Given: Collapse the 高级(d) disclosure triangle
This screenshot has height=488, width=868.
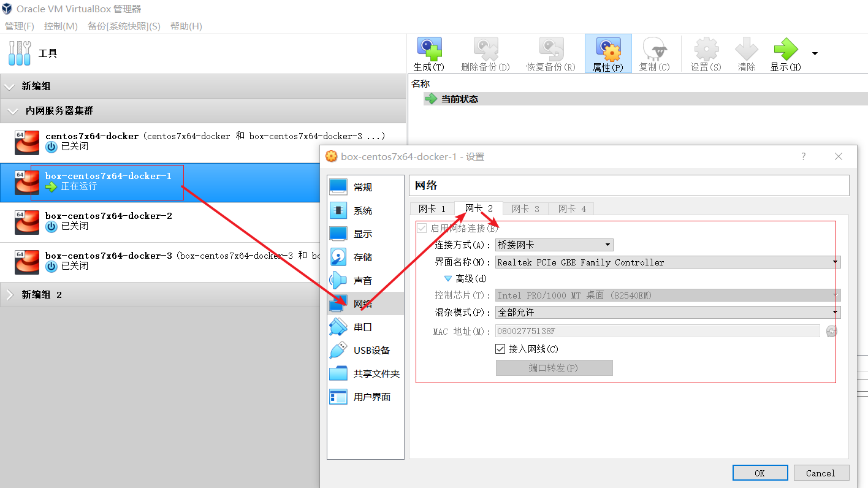Looking at the screenshot, I should [447, 278].
